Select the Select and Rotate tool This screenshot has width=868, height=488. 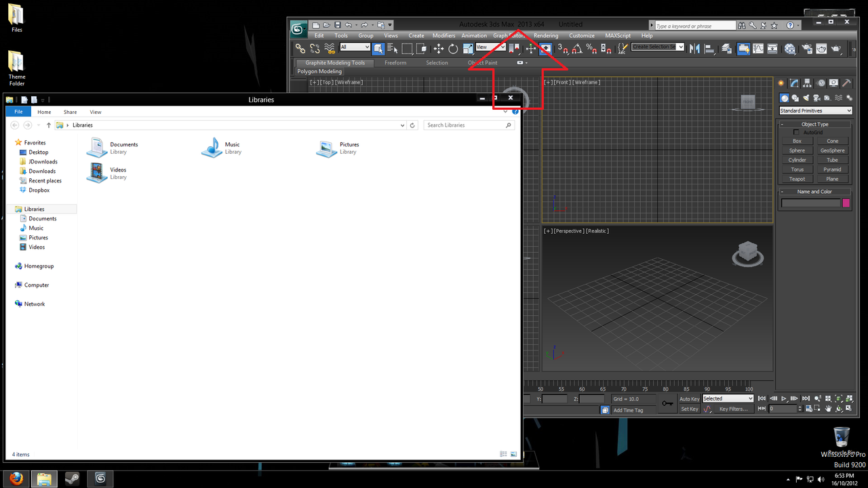(x=453, y=48)
